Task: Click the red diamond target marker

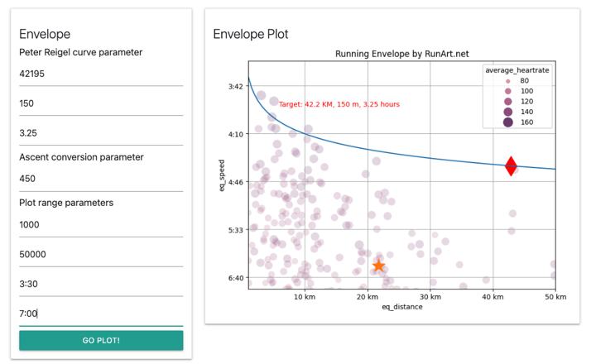Action: tap(511, 166)
